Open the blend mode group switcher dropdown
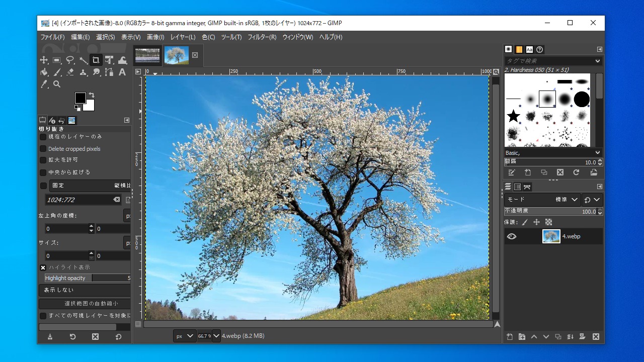 [x=592, y=200]
